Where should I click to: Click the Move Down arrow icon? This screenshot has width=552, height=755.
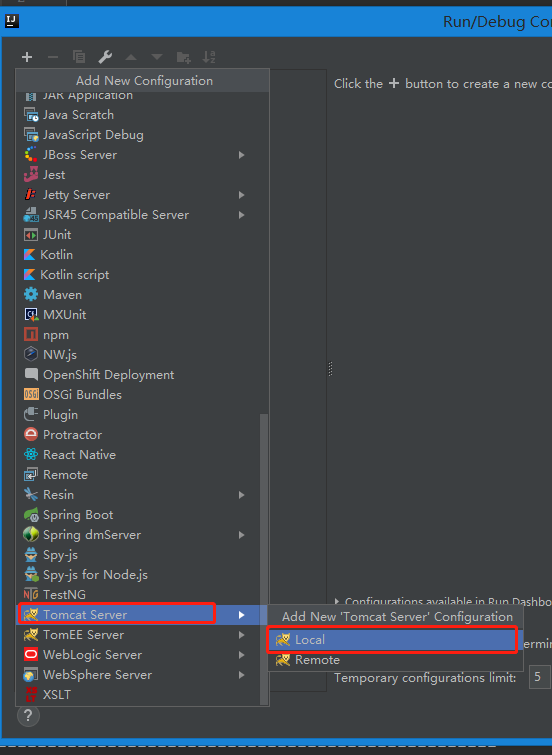(157, 57)
